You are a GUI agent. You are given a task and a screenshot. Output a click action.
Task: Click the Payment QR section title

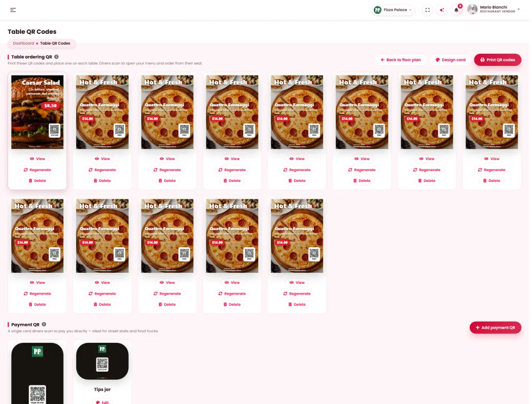click(25, 324)
